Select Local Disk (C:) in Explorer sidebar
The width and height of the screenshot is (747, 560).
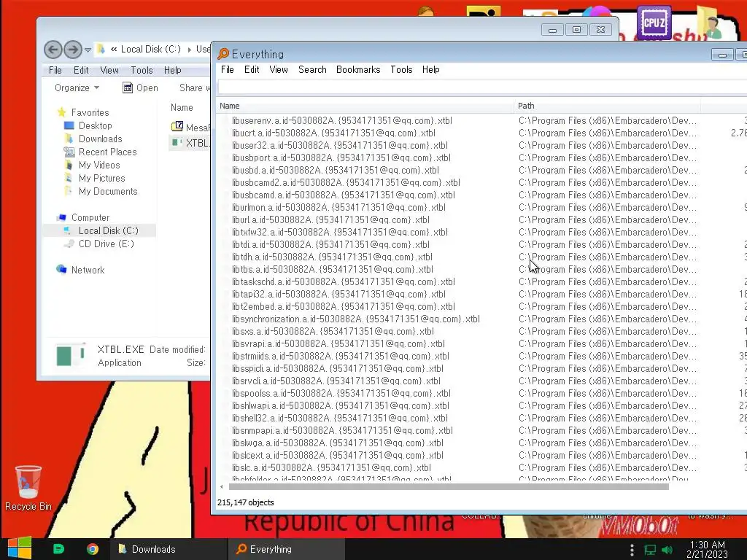(x=108, y=230)
